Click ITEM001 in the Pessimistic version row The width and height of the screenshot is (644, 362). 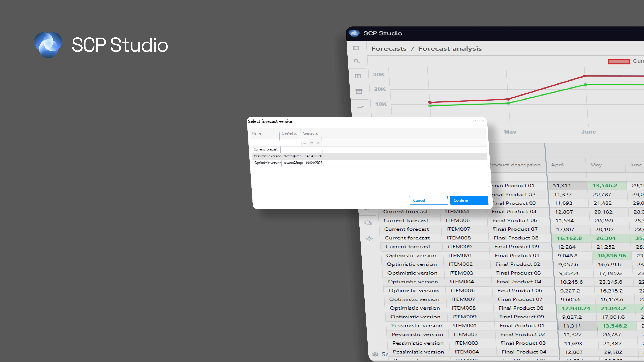(465, 326)
